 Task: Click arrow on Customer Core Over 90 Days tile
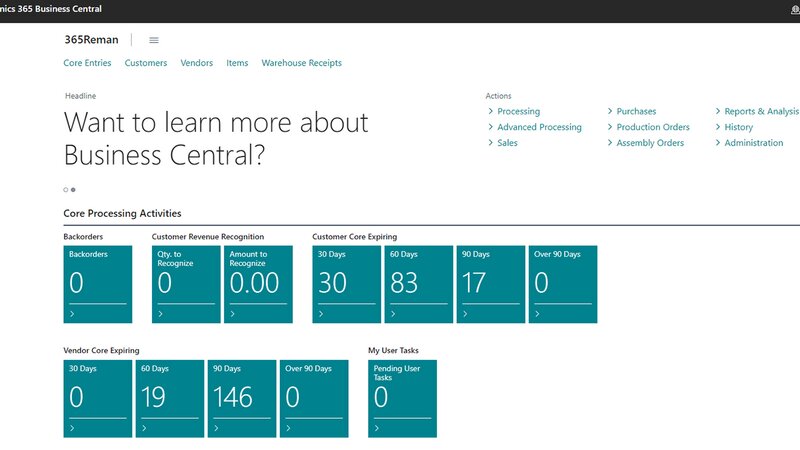[537, 314]
